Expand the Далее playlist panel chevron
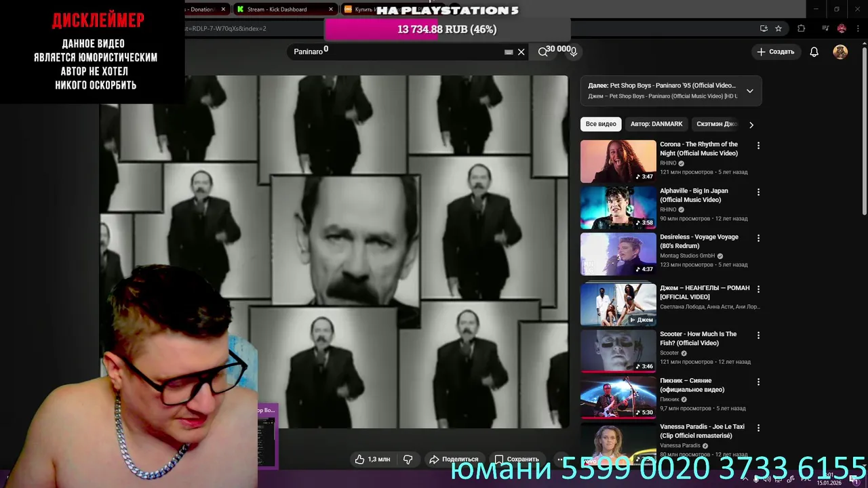Image resolution: width=868 pixels, height=488 pixels. coord(749,91)
